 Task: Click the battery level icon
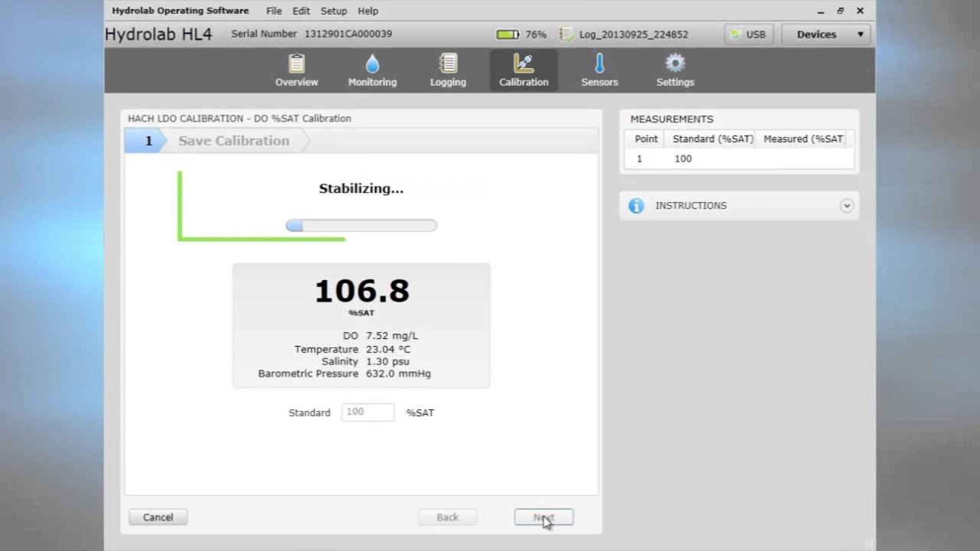tap(508, 34)
